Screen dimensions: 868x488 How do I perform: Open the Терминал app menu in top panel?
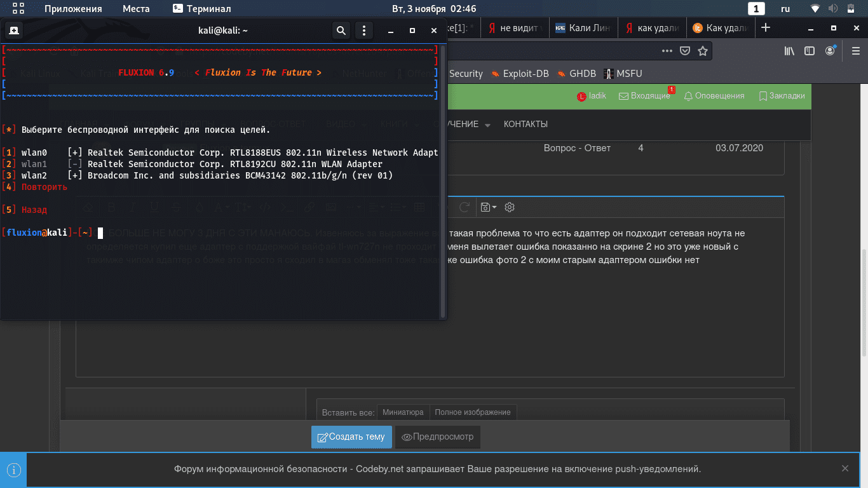(x=202, y=9)
